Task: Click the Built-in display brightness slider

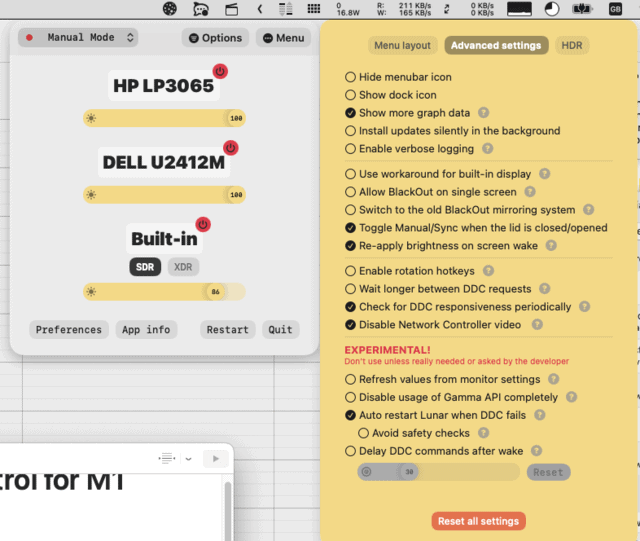Action: point(164,292)
